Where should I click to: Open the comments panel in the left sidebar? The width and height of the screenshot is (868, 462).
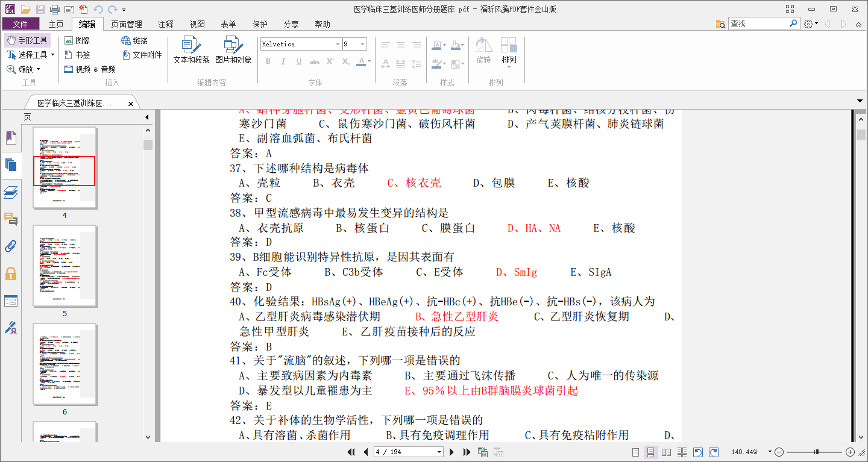(11, 219)
